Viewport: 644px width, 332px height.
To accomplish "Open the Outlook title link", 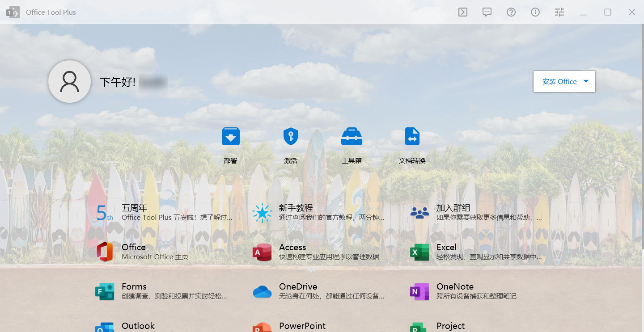I will pyautogui.click(x=138, y=326).
